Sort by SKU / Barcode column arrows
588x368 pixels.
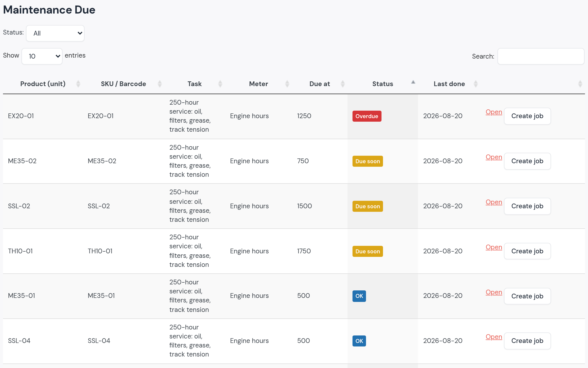[160, 84]
